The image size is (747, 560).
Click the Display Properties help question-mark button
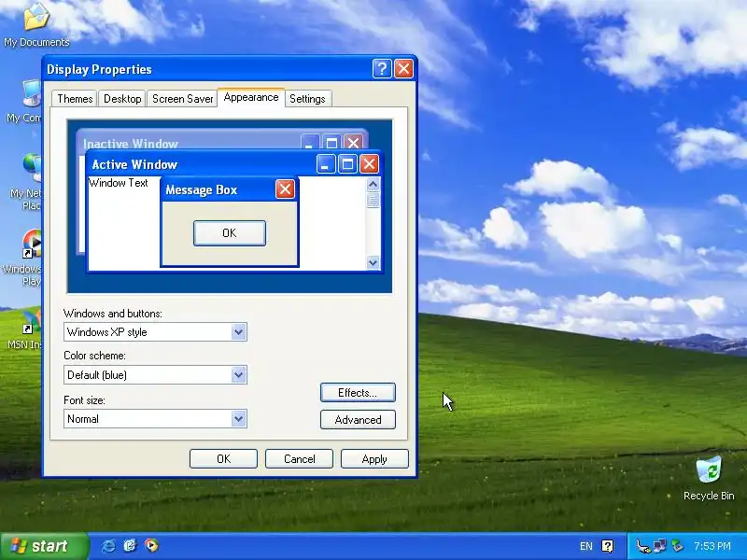382,69
